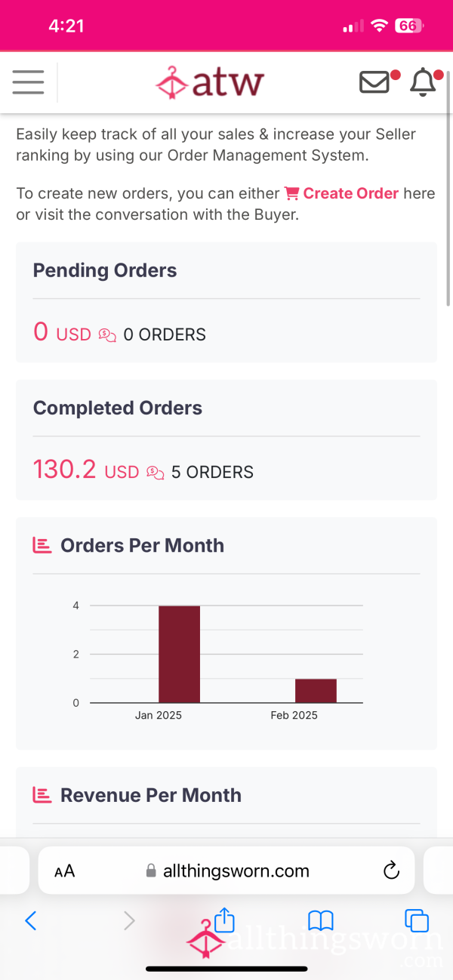The width and height of the screenshot is (453, 980).
Task: Select the Jan 2025 orders bar
Action: coord(179,654)
